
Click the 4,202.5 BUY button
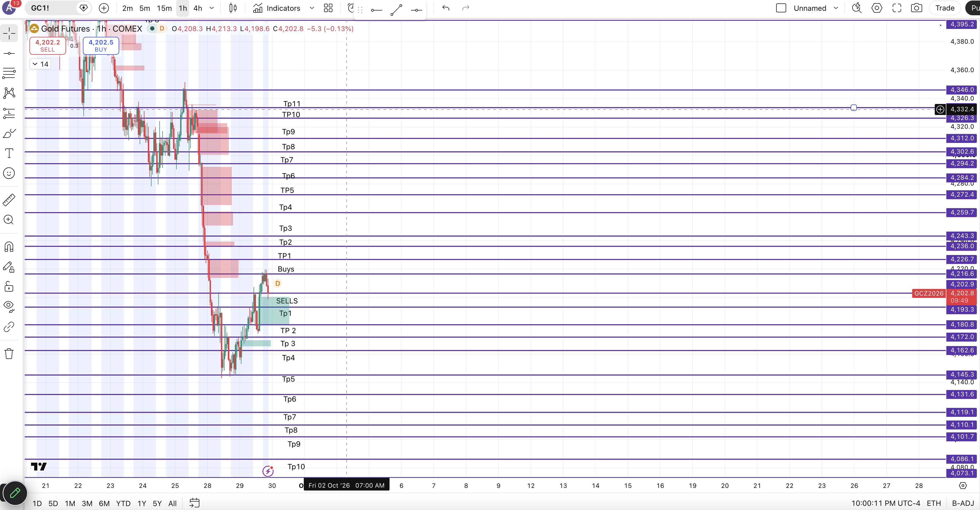(x=101, y=46)
